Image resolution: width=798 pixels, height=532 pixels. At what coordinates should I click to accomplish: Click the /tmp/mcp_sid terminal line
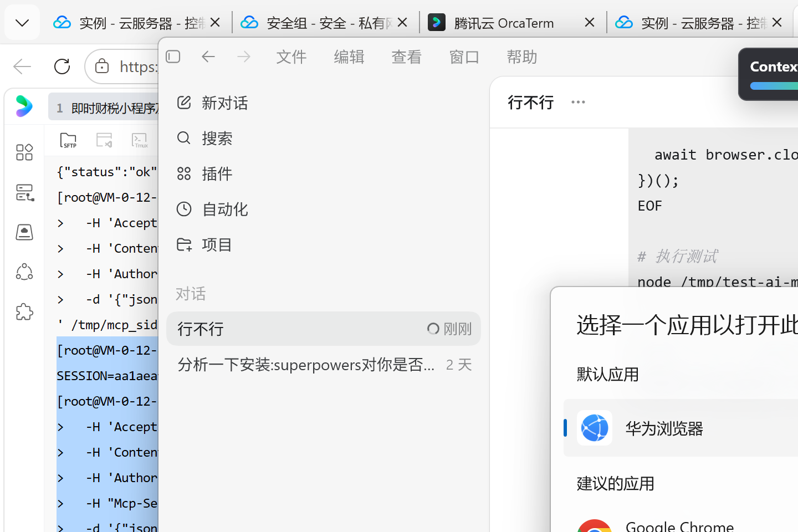[x=107, y=325]
